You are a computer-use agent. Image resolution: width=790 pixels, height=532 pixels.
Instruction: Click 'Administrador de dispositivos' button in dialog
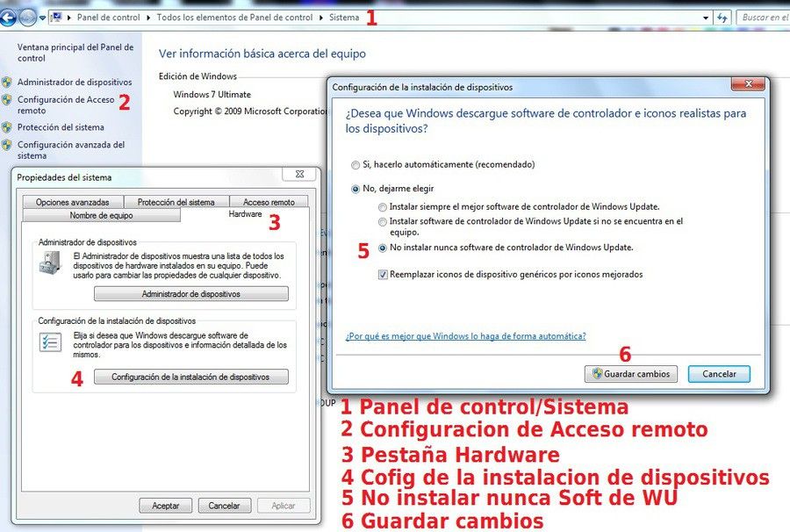coord(191,294)
